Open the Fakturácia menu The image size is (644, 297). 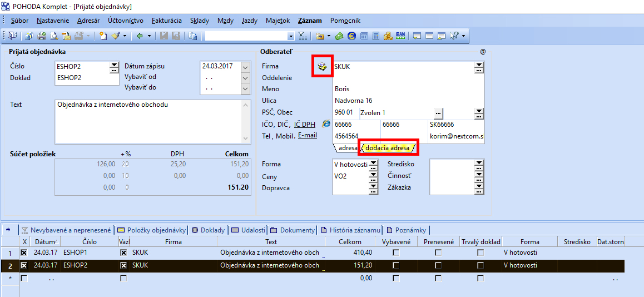point(167,21)
